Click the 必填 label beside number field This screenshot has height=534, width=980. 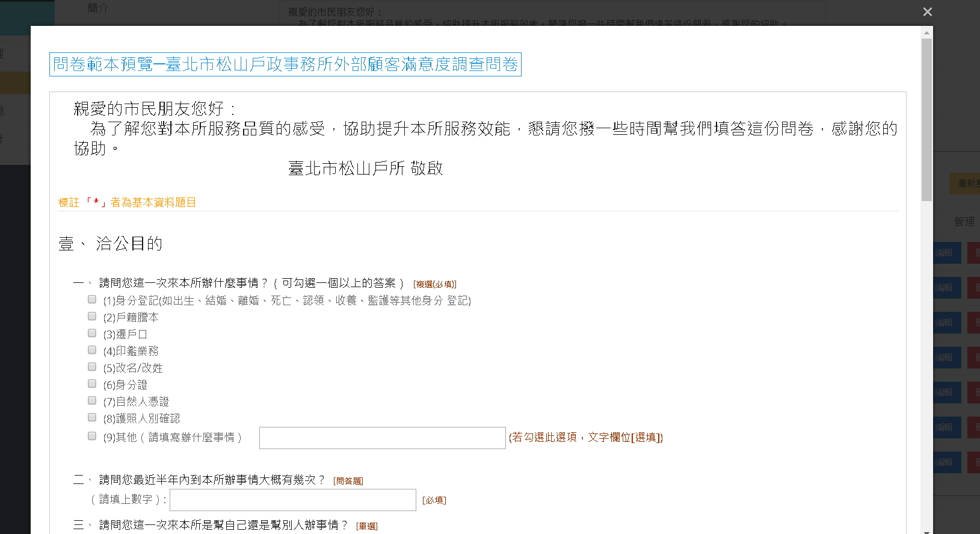(434, 500)
